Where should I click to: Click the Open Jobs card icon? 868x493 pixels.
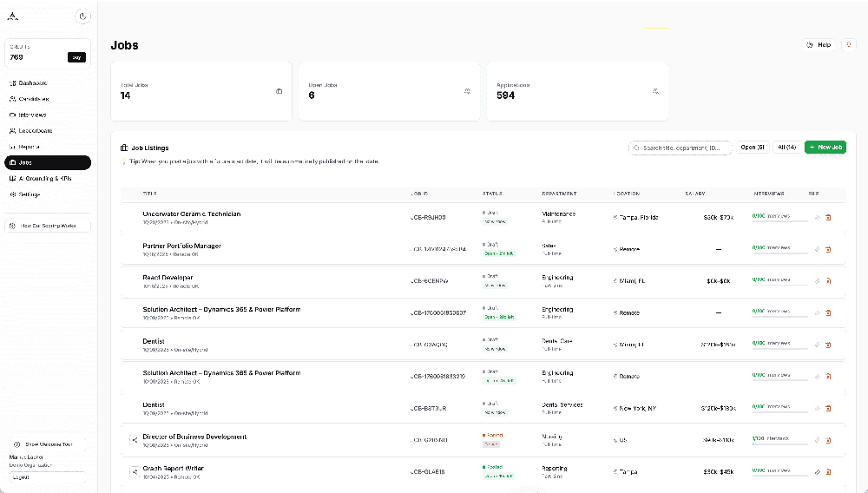click(467, 91)
